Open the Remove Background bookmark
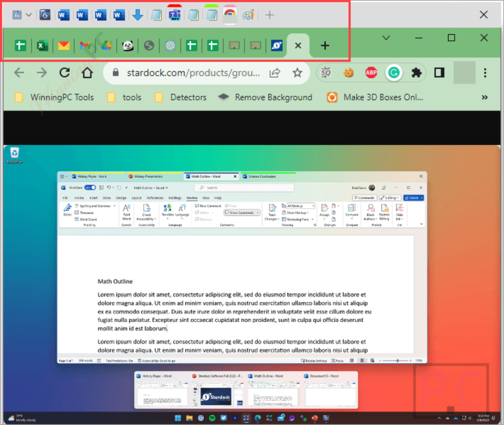 pyautogui.click(x=265, y=97)
